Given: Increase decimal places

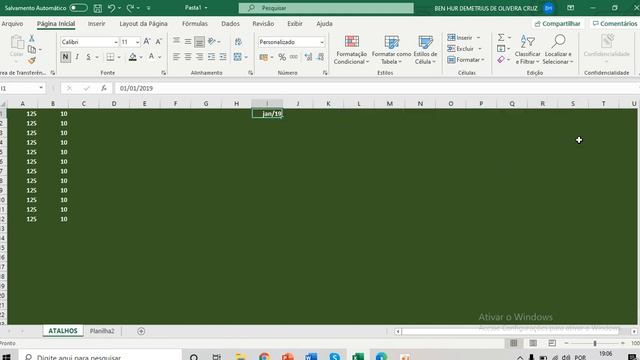Looking at the screenshot, I should 308,57.
